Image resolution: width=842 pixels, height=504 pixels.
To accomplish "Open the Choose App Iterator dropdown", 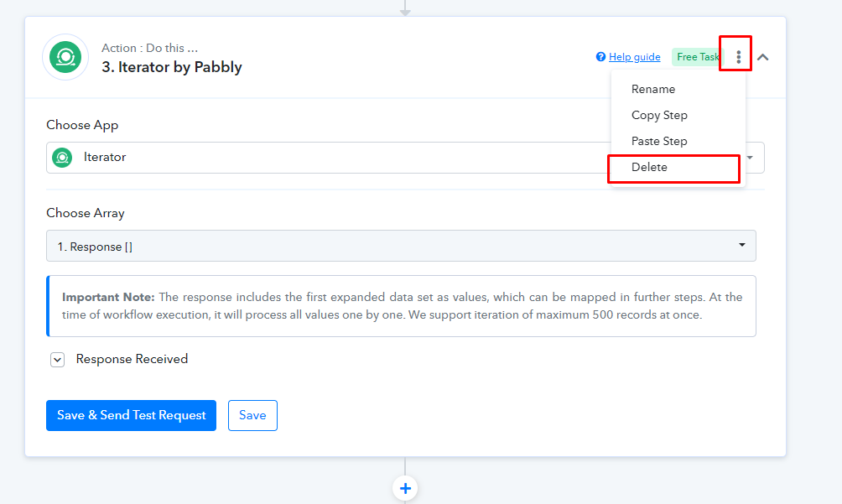I will [x=405, y=158].
